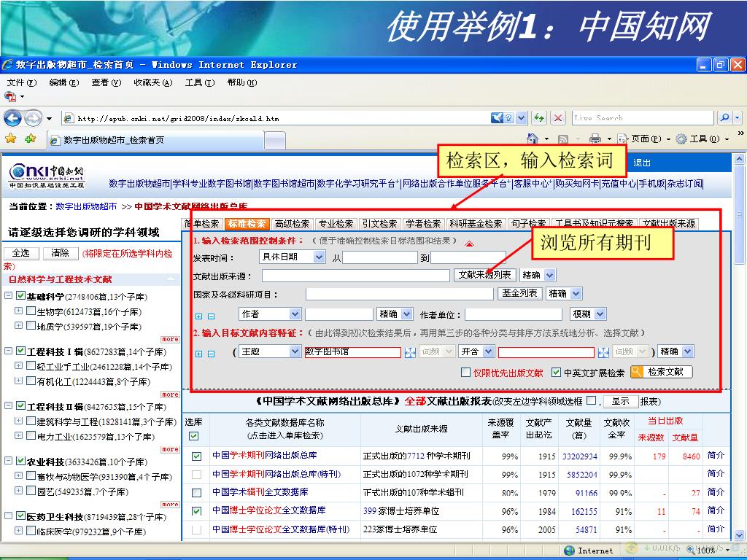Click the Add to Favorites icon
The image size is (747, 560).
31,139
